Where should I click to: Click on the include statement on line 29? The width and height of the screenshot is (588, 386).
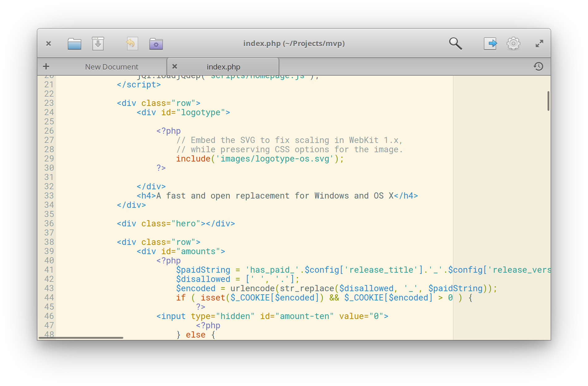click(260, 159)
